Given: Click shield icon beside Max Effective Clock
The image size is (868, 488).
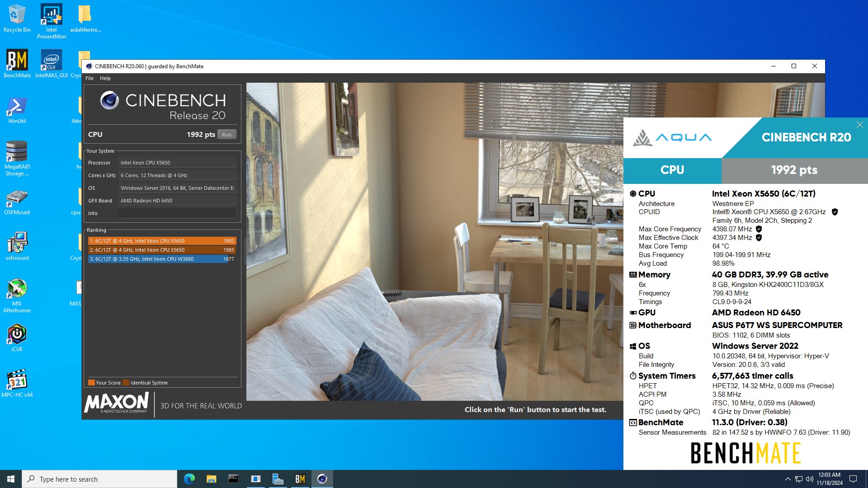Looking at the screenshot, I should pos(759,238).
